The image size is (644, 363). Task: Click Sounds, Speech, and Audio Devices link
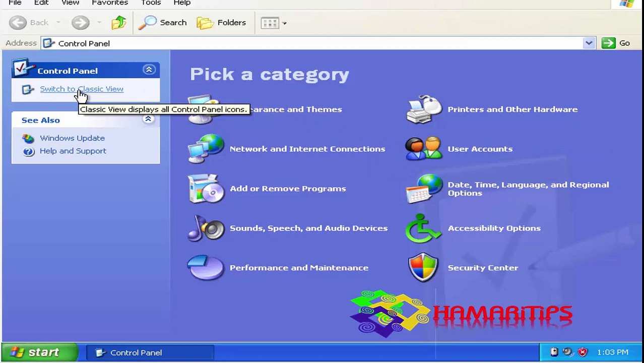coord(309,228)
